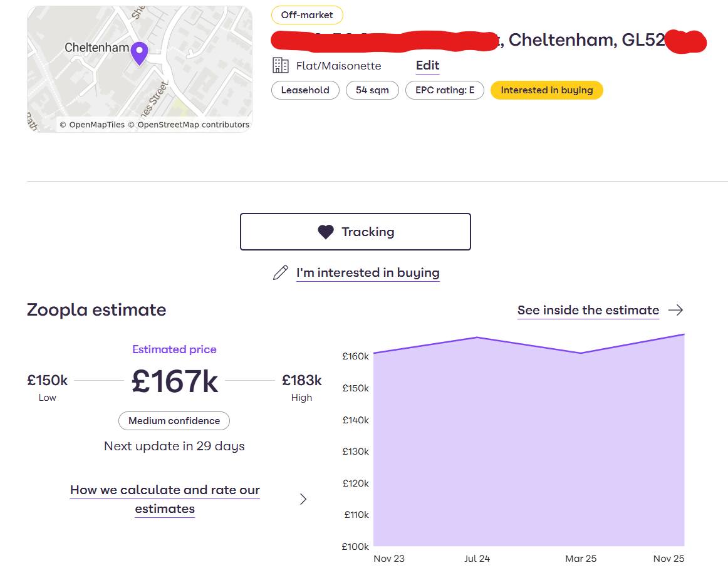Viewport: 728px width, 573px height.
Task: Open See inside the estimate link
Action: 588,310
